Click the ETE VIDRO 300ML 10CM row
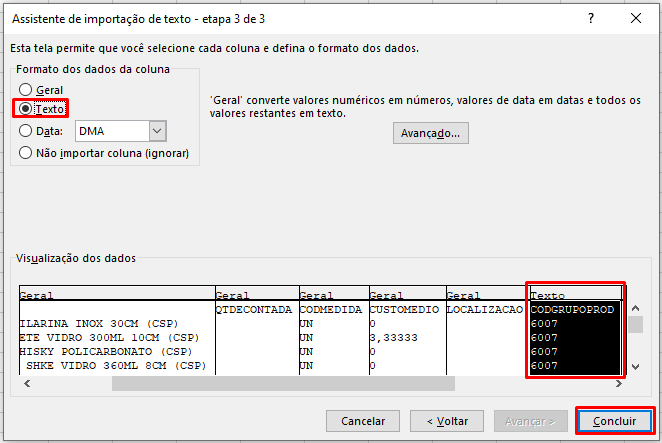This screenshot has height=443, width=662. [109, 338]
